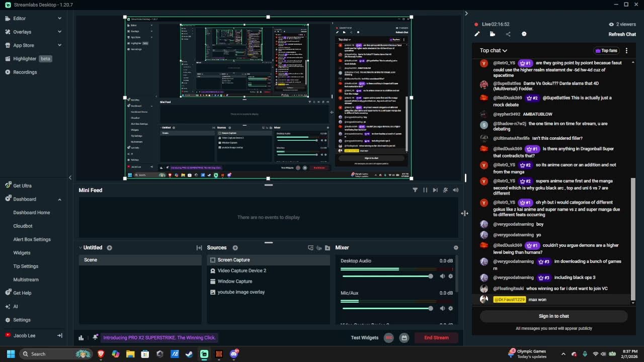This screenshot has width=644, height=362.
Task: Open the Sources panel's audio header icon
Action: click(319, 248)
